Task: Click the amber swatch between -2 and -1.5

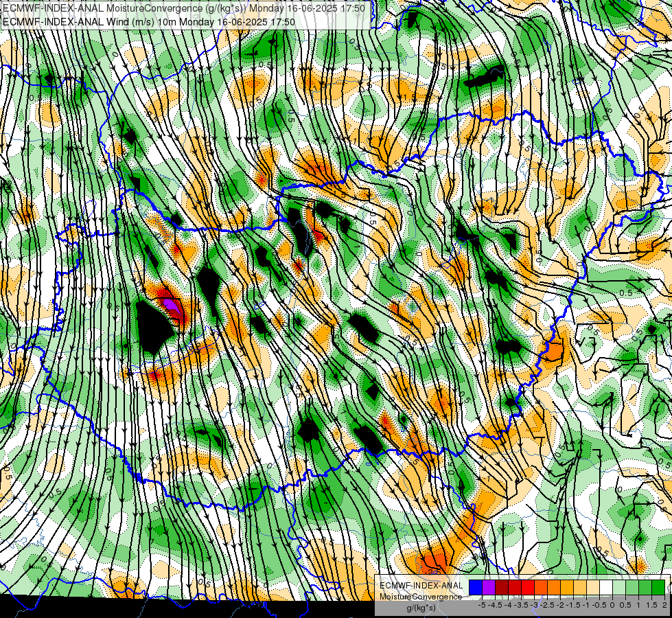Action: click(567, 588)
